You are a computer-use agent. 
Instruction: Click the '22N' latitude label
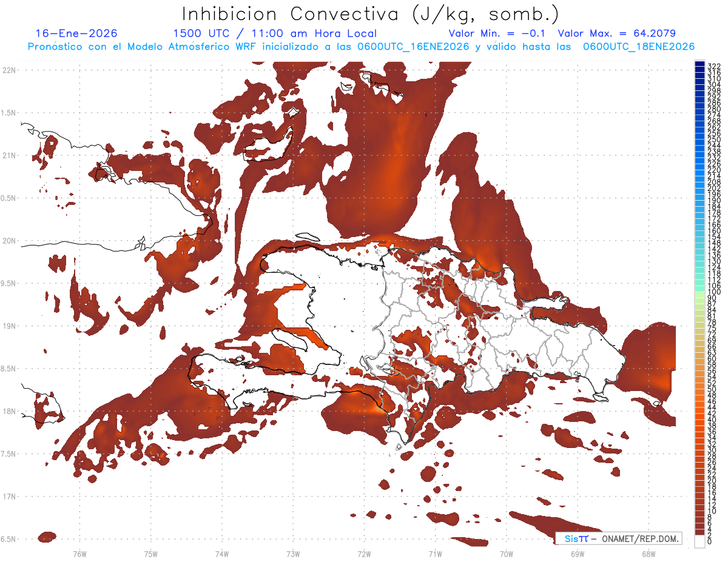(9, 70)
